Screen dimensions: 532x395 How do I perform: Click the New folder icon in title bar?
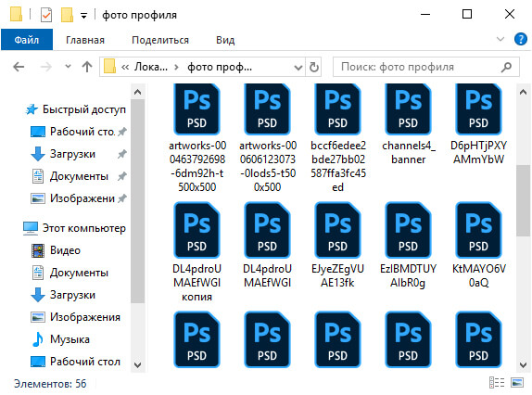point(67,15)
